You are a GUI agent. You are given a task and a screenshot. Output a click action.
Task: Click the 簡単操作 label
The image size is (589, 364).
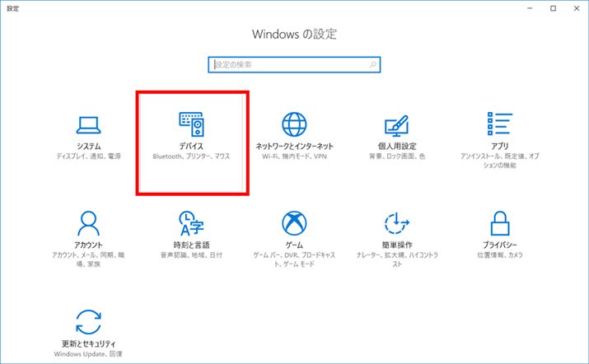[397, 245]
